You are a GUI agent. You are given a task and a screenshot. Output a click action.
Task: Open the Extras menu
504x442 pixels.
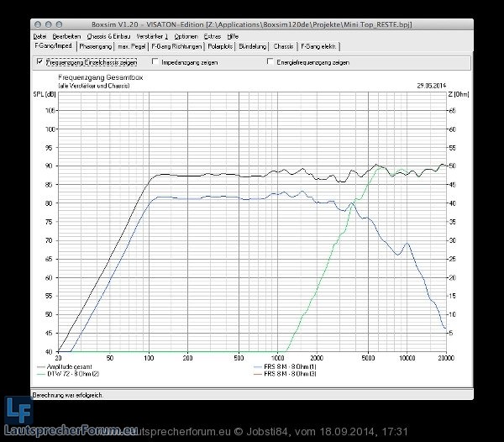click(x=213, y=37)
